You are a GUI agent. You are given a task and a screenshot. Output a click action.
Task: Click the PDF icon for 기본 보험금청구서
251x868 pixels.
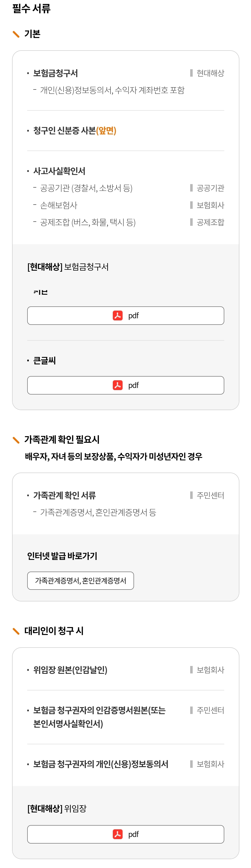click(118, 316)
